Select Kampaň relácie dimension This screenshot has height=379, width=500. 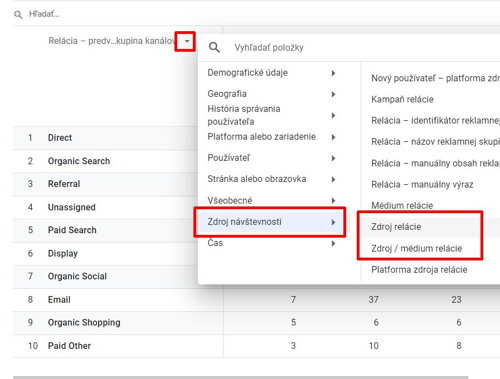point(402,99)
